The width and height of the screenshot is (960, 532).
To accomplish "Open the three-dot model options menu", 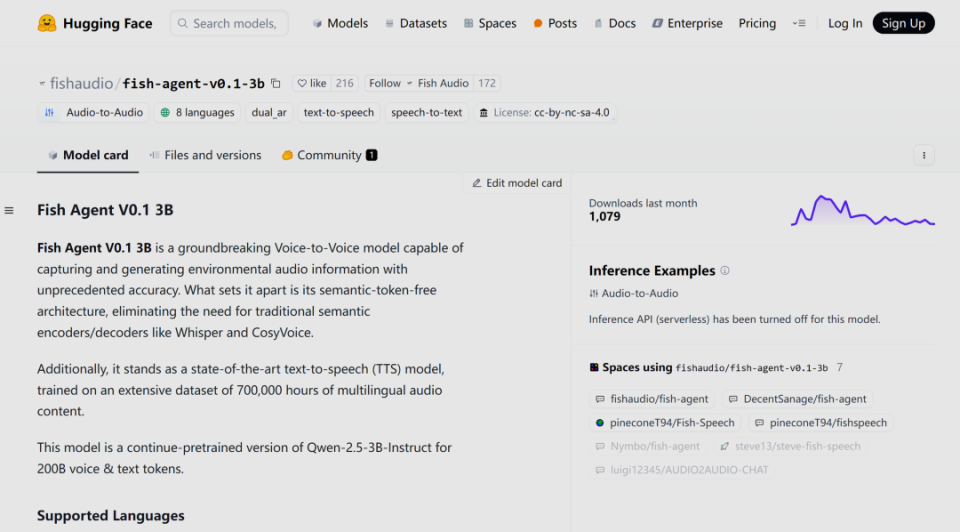I will point(924,155).
